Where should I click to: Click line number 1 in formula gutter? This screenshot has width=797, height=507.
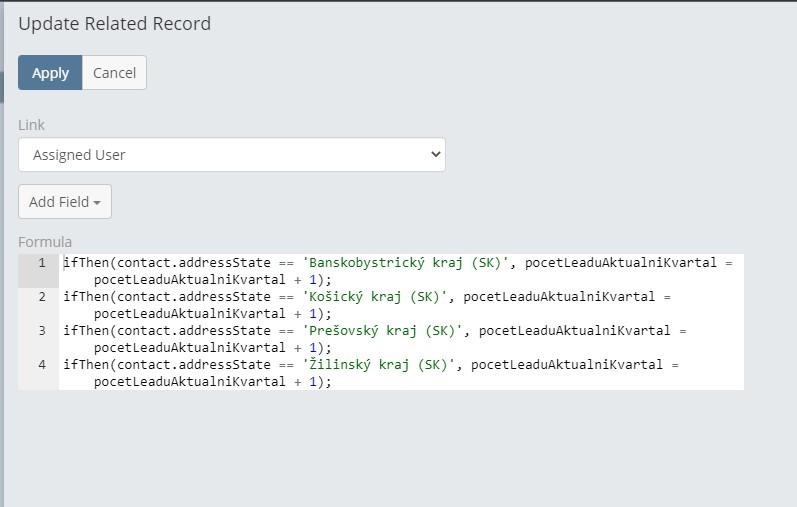(41, 263)
